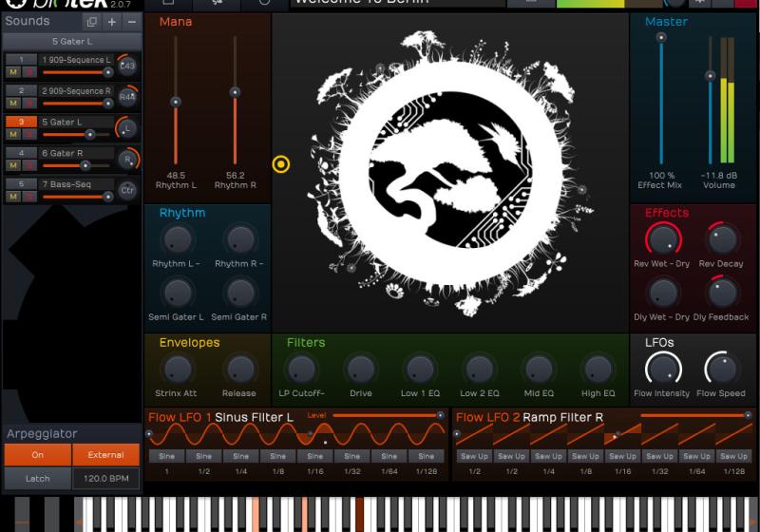This screenshot has width=760, height=532.
Task: Click the pan knob for 6 Gater R
Action: tap(127, 159)
